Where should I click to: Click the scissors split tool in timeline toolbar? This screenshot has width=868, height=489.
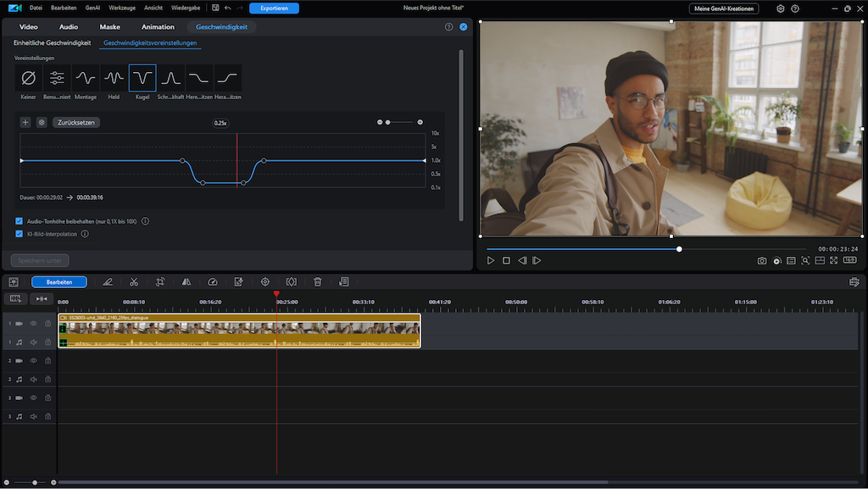tap(134, 282)
